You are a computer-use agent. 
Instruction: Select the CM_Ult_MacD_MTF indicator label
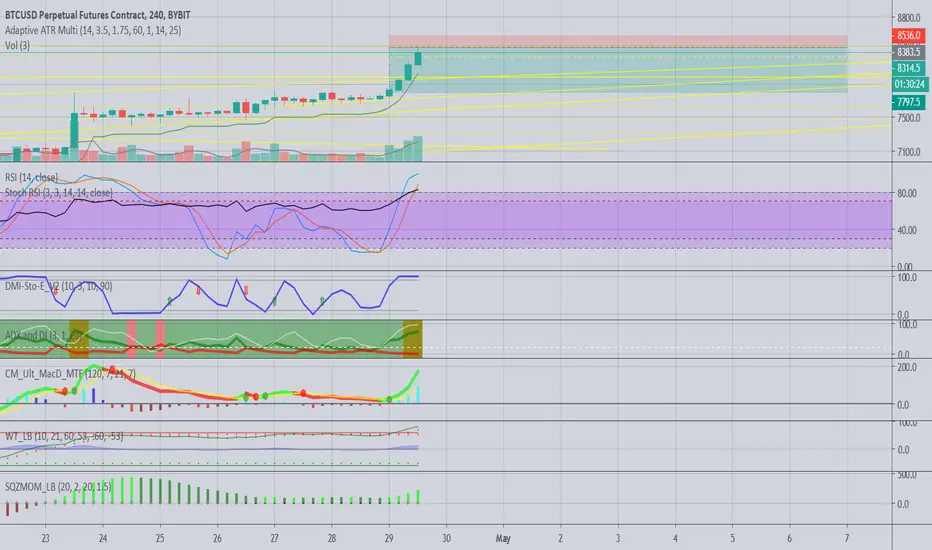coord(70,374)
